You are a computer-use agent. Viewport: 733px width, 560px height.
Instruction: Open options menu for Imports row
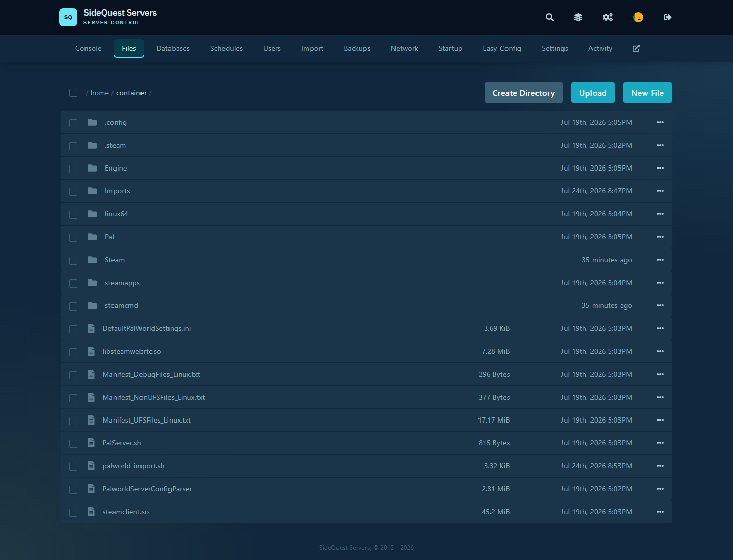point(660,191)
